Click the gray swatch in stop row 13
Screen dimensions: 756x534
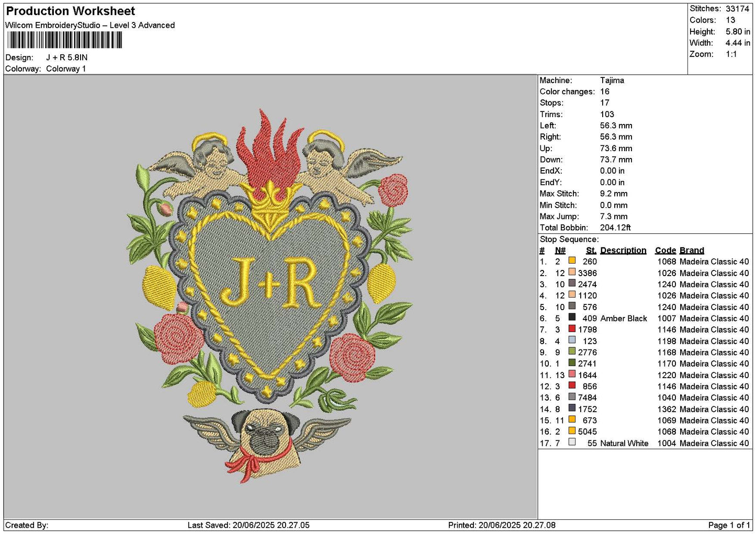[572, 396]
